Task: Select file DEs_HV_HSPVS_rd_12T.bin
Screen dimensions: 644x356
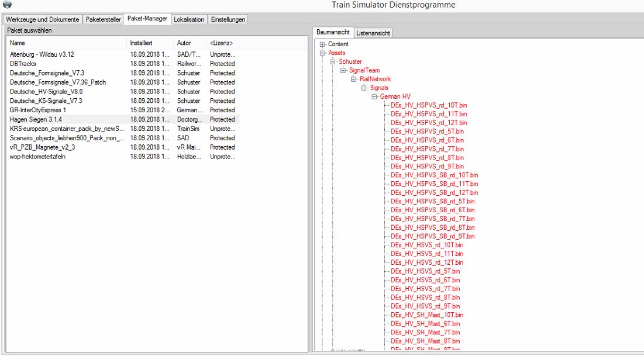Action: [429, 123]
